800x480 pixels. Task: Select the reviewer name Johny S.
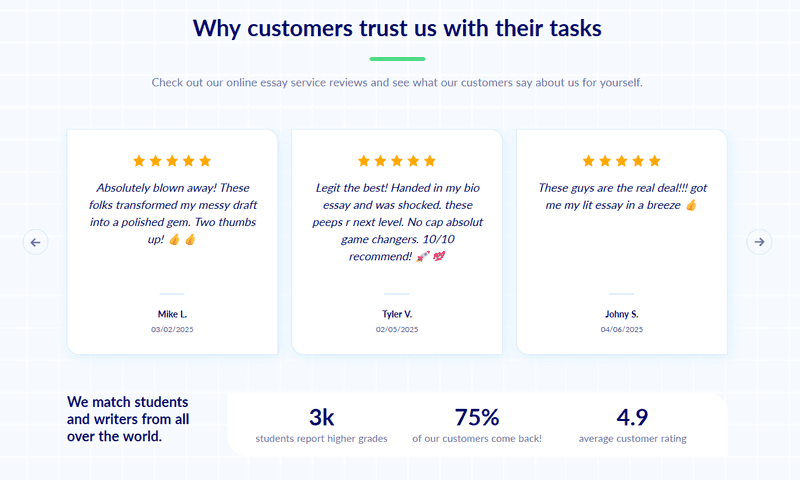(x=621, y=314)
